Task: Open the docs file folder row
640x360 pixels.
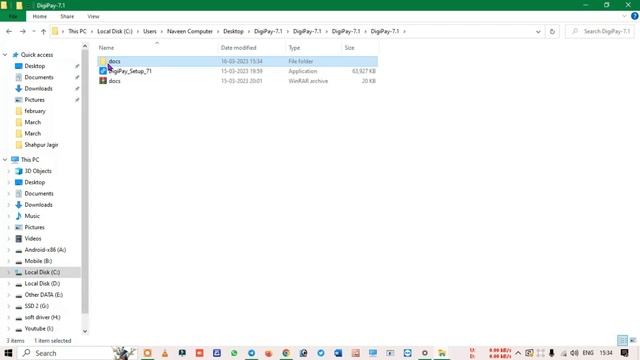Action: tap(238, 61)
